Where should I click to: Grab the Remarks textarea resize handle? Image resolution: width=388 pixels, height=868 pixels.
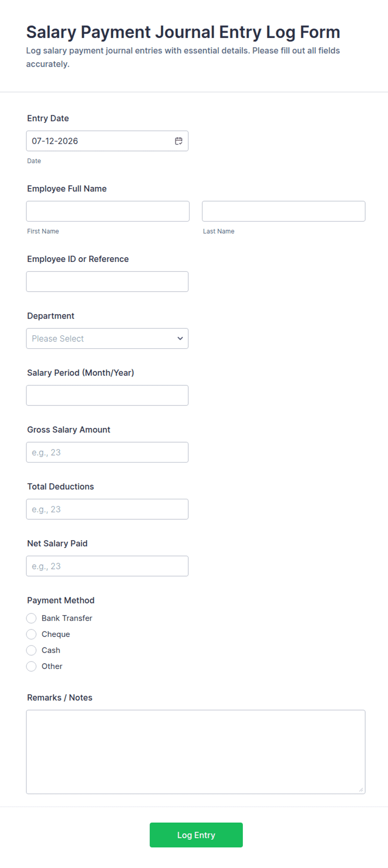click(x=361, y=790)
